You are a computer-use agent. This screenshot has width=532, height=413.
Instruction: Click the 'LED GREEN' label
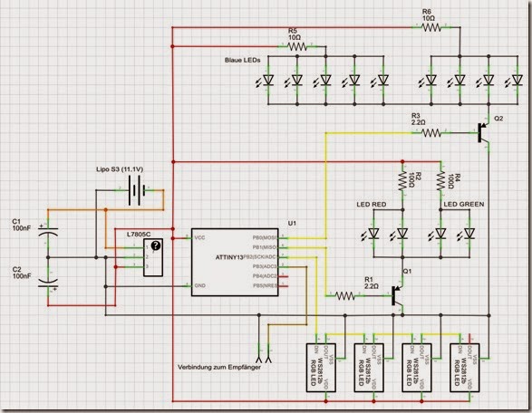pos(463,204)
